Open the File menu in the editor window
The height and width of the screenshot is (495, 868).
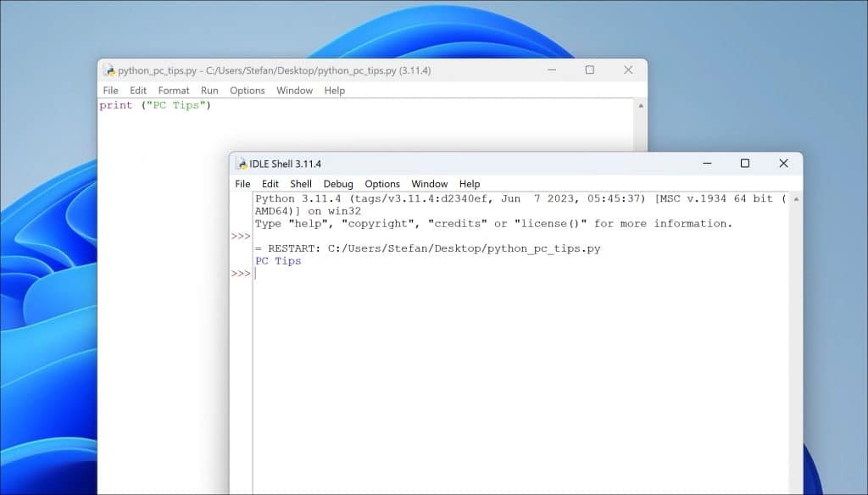110,90
